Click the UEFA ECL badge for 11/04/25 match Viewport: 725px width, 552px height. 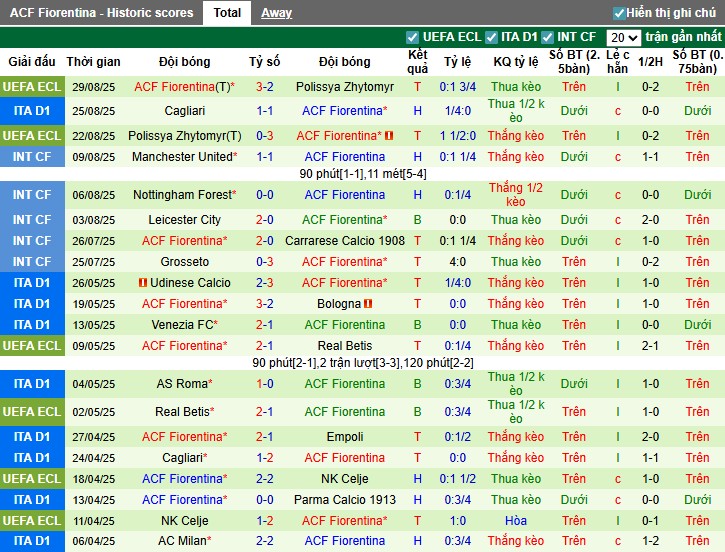coord(31,520)
